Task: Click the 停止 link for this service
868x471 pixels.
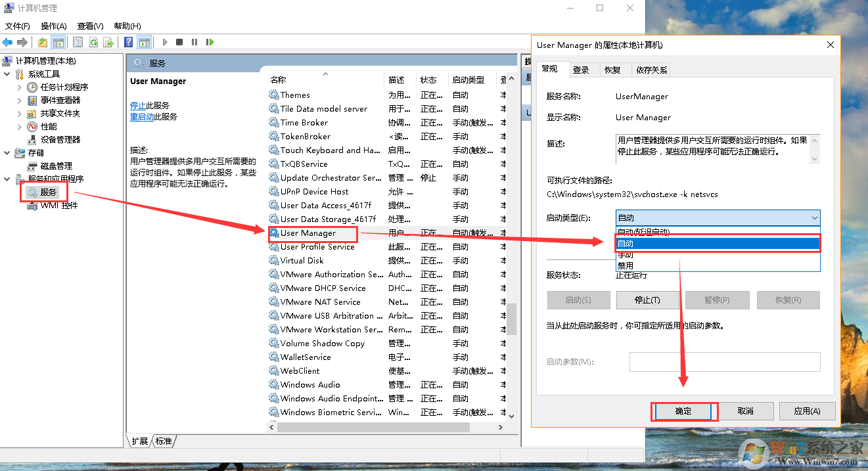Action: [138, 105]
